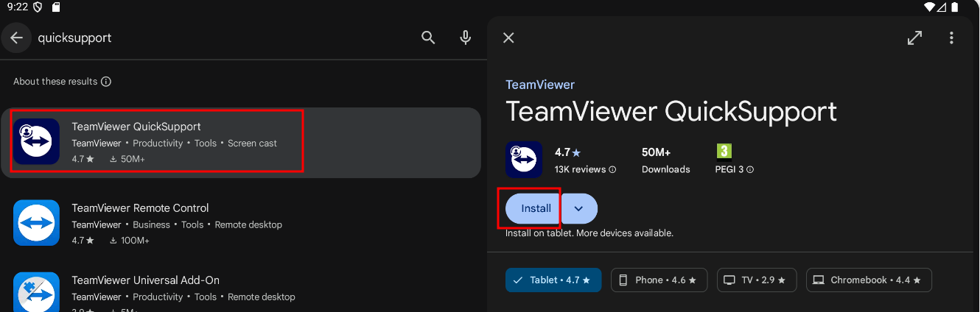Image resolution: width=980 pixels, height=312 pixels.
Task: Activate voice search microphone
Action: tap(465, 38)
